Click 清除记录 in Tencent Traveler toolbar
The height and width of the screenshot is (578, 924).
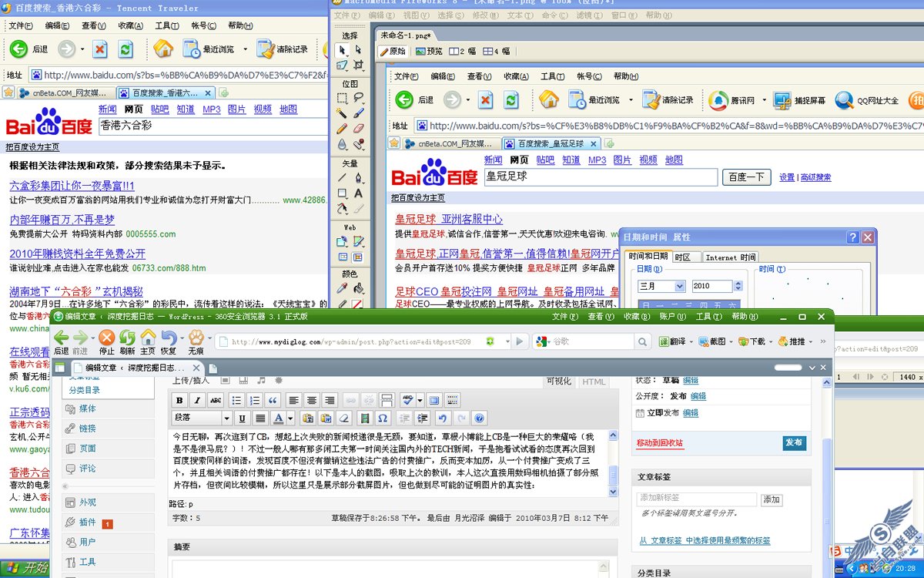(282, 49)
